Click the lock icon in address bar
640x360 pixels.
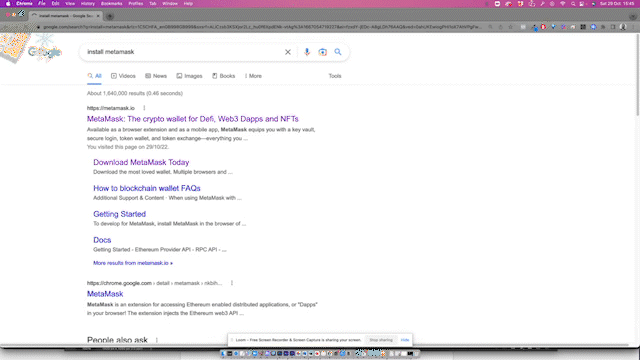(38, 27)
